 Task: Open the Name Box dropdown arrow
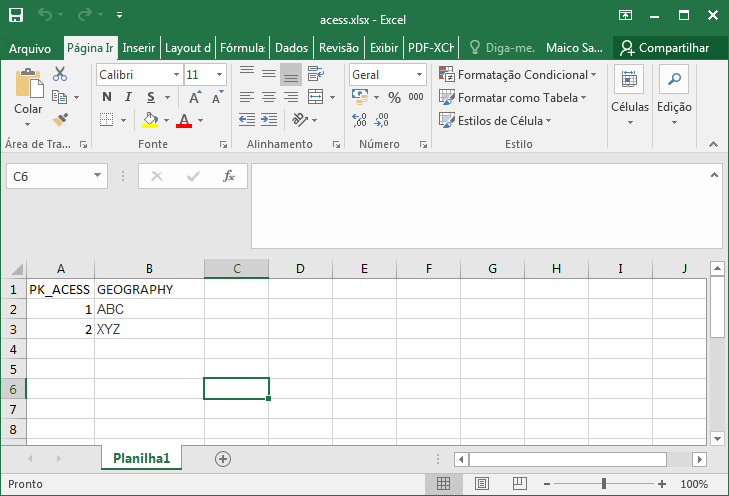coord(98,176)
